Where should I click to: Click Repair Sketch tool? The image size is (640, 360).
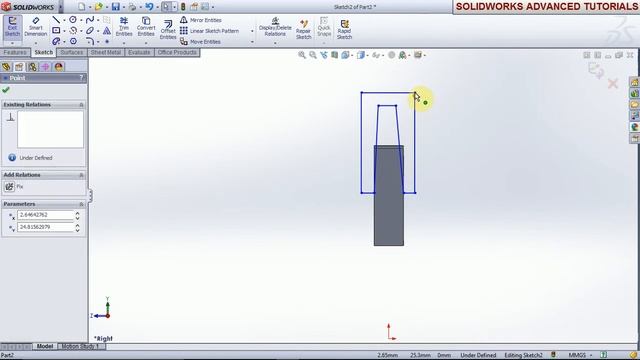click(303, 29)
